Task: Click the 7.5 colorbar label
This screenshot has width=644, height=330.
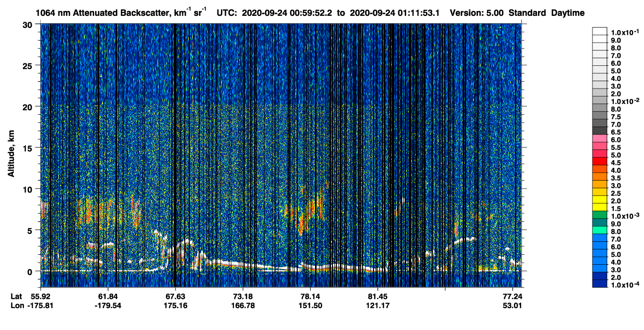Action: tap(616, 117)
